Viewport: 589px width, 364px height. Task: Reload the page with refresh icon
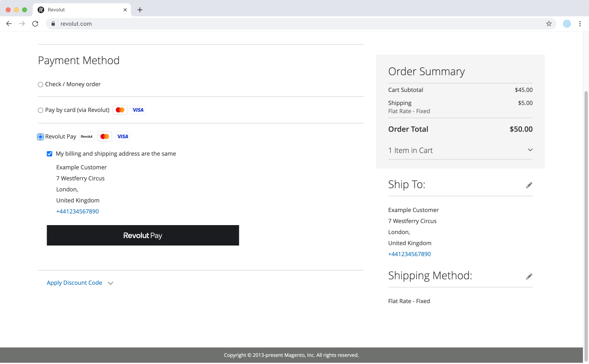[35, 24]
